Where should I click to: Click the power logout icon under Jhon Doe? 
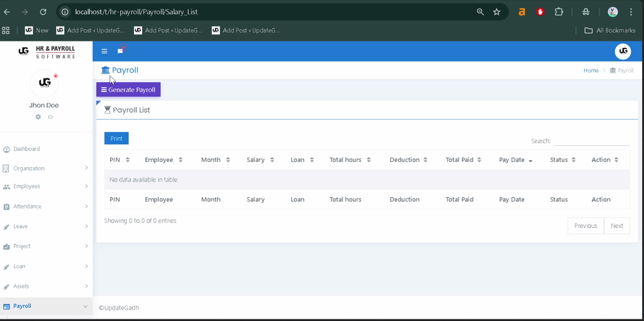tap(50, 117)
